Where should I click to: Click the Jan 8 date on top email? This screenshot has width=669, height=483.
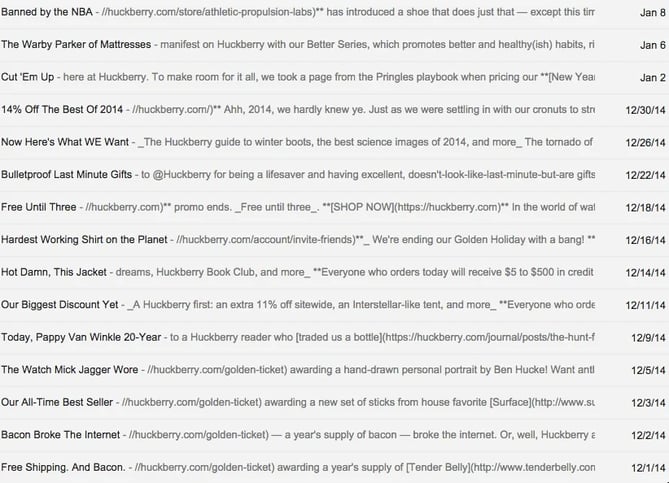pos(651,13)
